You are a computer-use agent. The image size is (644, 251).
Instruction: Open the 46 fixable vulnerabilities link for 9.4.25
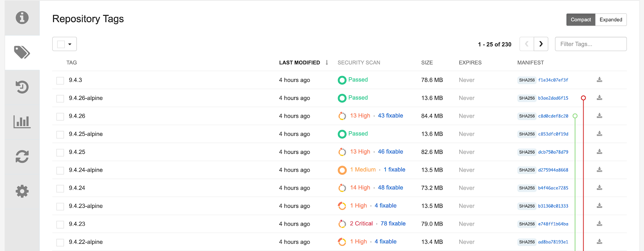coord(390,151)
